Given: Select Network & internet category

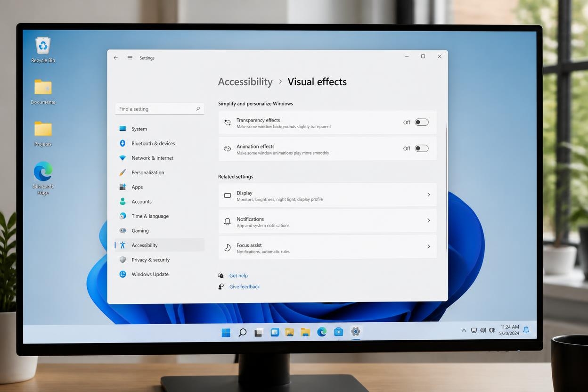Looking at the screenshot, I should click(x=160, y=158).
